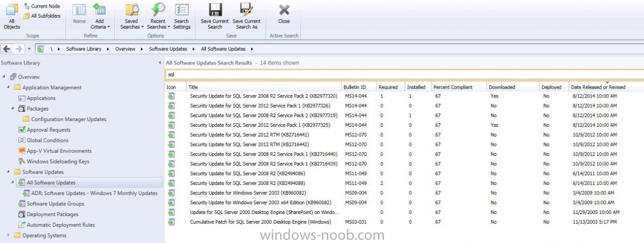Image resolution: width=644 pixels, height=243 pixels.
Task: Open the Saved Searches dropdown
Action: tap(132, 16)
